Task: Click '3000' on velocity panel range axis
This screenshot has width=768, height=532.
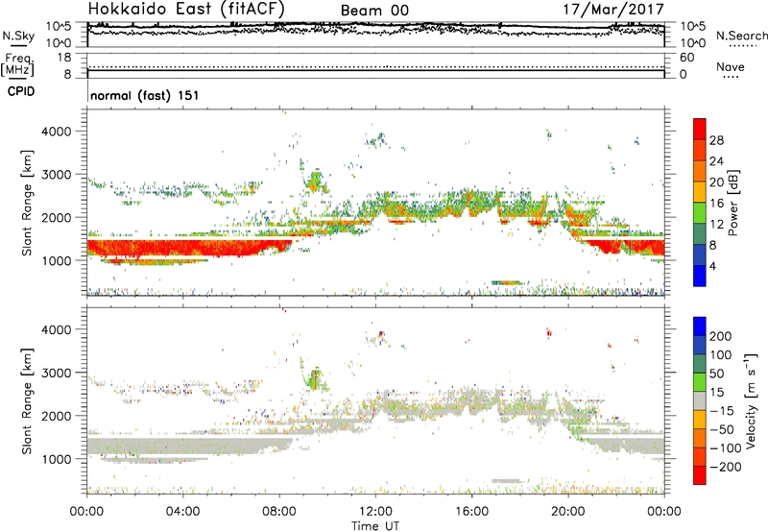Action: [56, 373]
